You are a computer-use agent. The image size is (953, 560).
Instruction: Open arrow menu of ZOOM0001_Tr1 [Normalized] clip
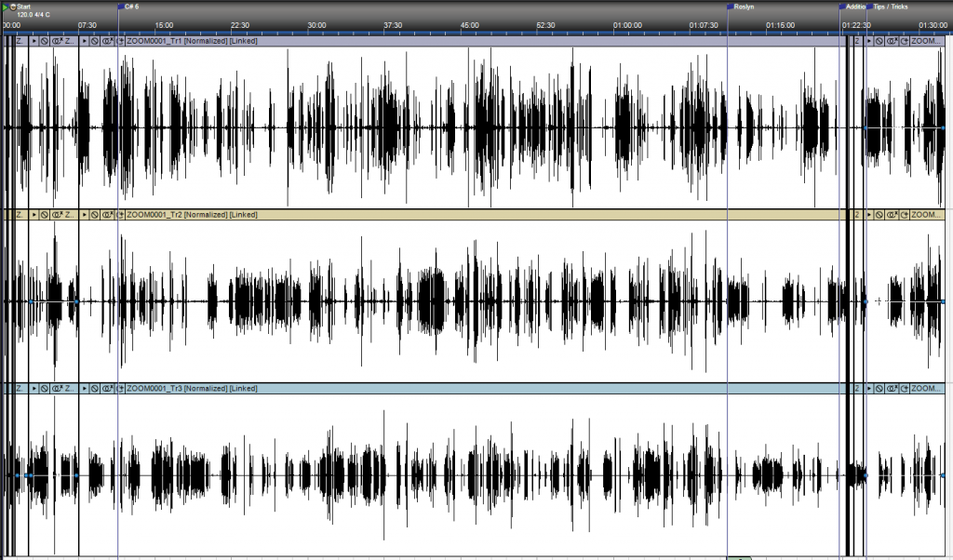(x=85, y=41)
